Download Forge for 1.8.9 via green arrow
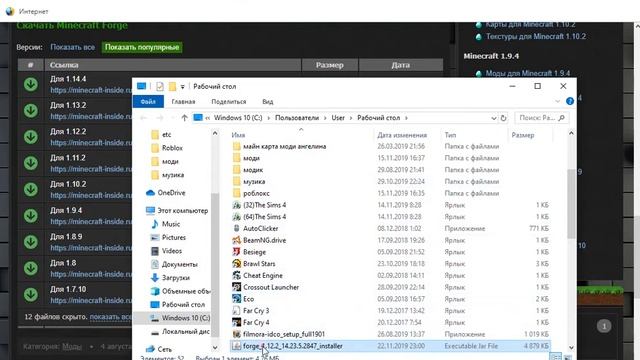 point(31,242)
